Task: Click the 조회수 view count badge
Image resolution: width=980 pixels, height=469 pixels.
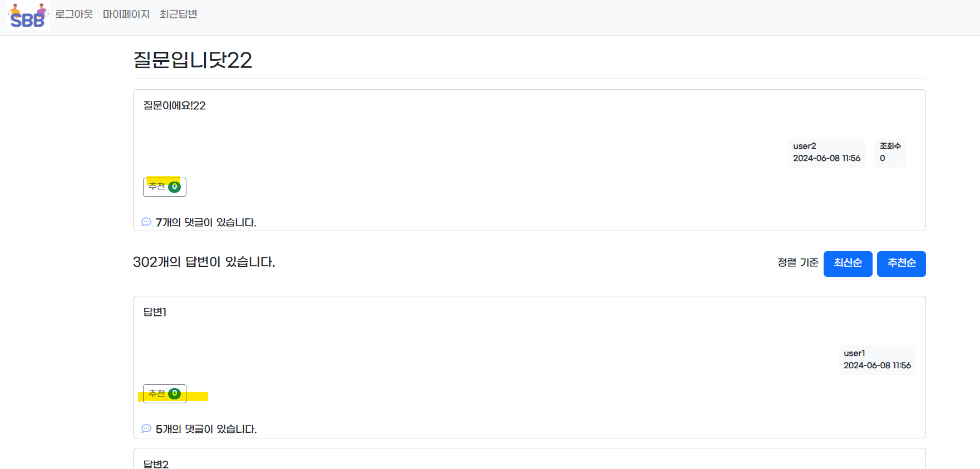Action: click(890, 153)
